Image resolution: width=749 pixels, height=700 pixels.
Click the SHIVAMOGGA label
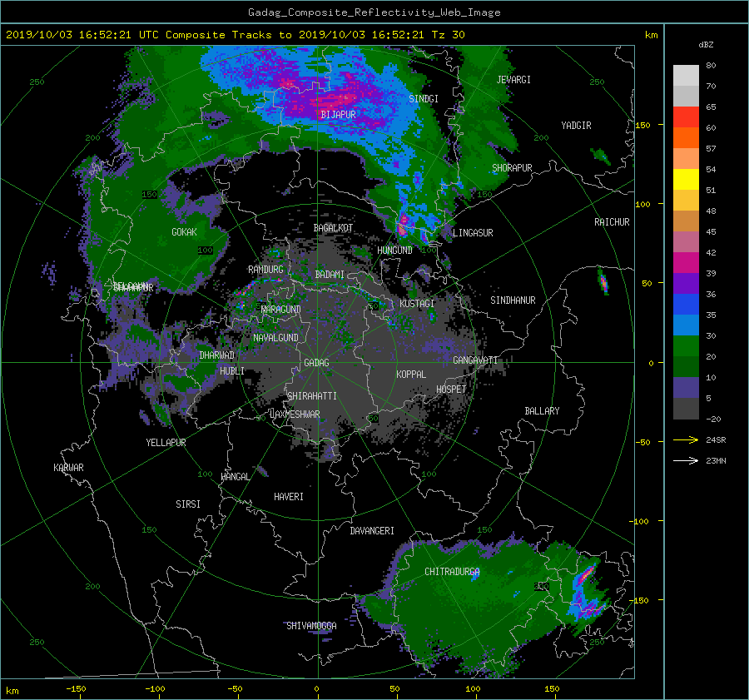click(311, 626)
